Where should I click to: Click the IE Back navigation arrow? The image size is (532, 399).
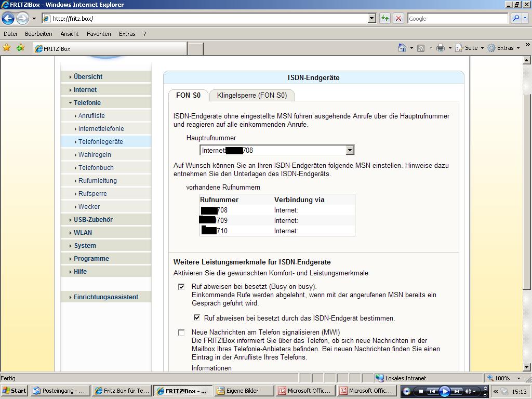(x=8, y=19)
